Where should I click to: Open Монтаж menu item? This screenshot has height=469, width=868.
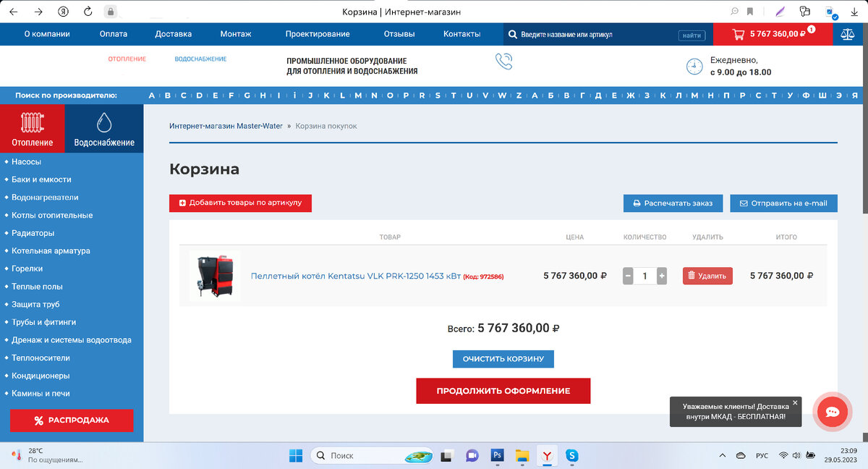(236, 34)
